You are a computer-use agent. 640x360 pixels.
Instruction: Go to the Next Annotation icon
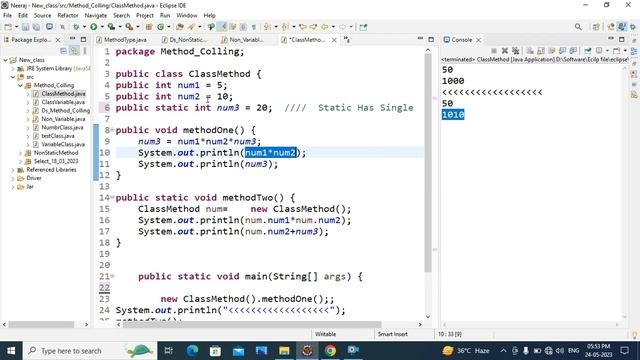tap(267, 27)
